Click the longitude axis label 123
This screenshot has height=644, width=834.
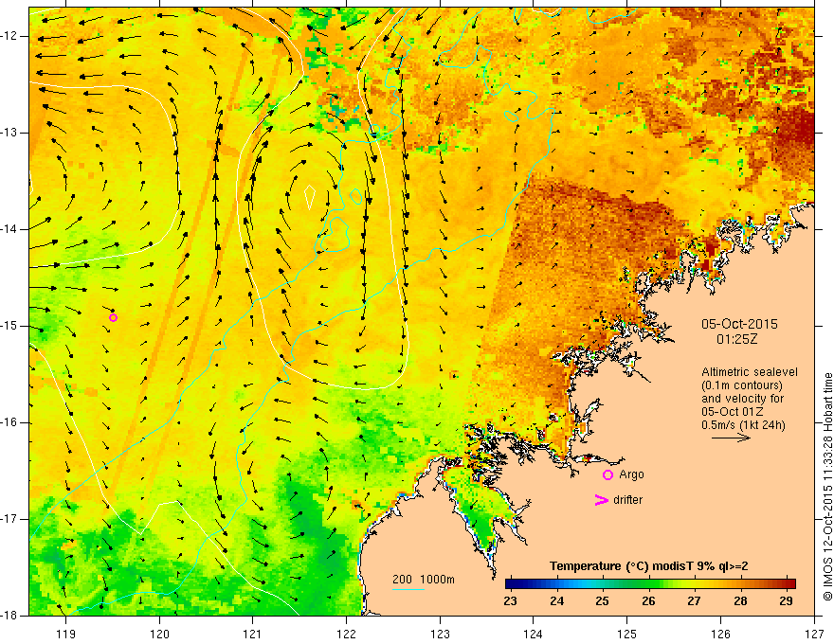pyautogui.click(x=440, y=634)
